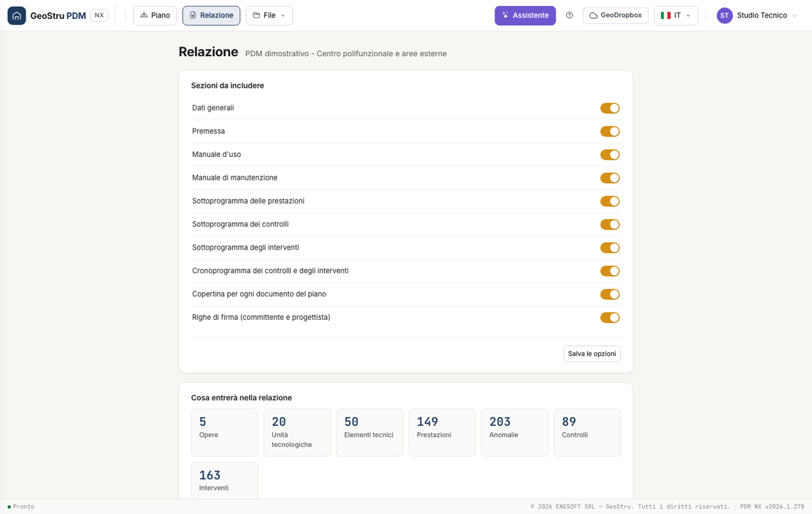Open the Assistente panel
The height and width of the screenshot is (514, 812).
[525, 16]
